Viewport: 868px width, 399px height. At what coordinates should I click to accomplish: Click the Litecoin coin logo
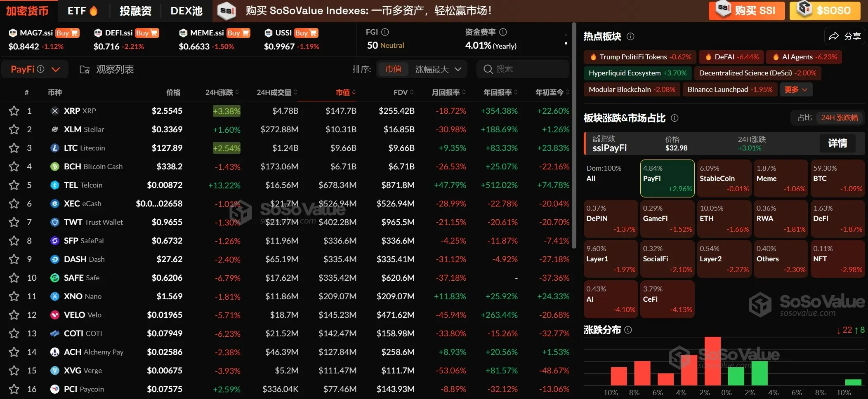tap(54, 148)
